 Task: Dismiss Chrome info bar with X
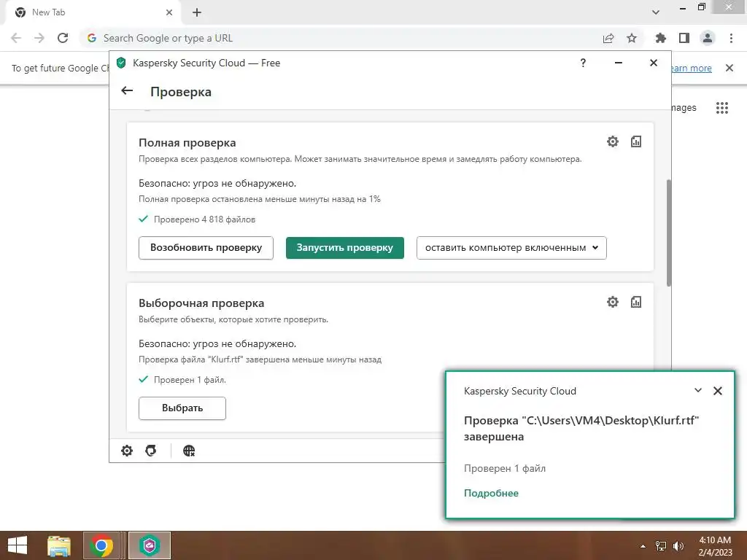[x=729, y=68]
